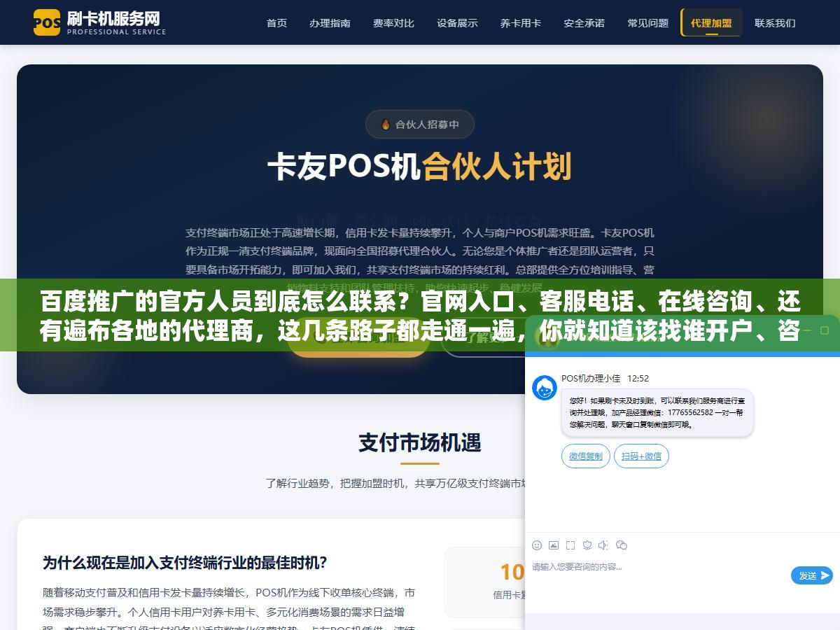
Task: Go to 办理指南 in the navigation
Action: (x=330, y=23)
